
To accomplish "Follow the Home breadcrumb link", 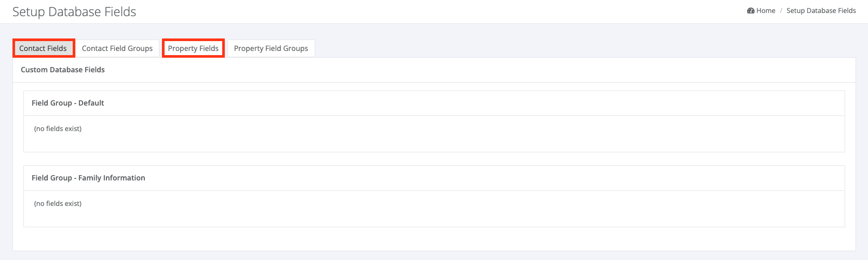I will click(x=766, y=10).
